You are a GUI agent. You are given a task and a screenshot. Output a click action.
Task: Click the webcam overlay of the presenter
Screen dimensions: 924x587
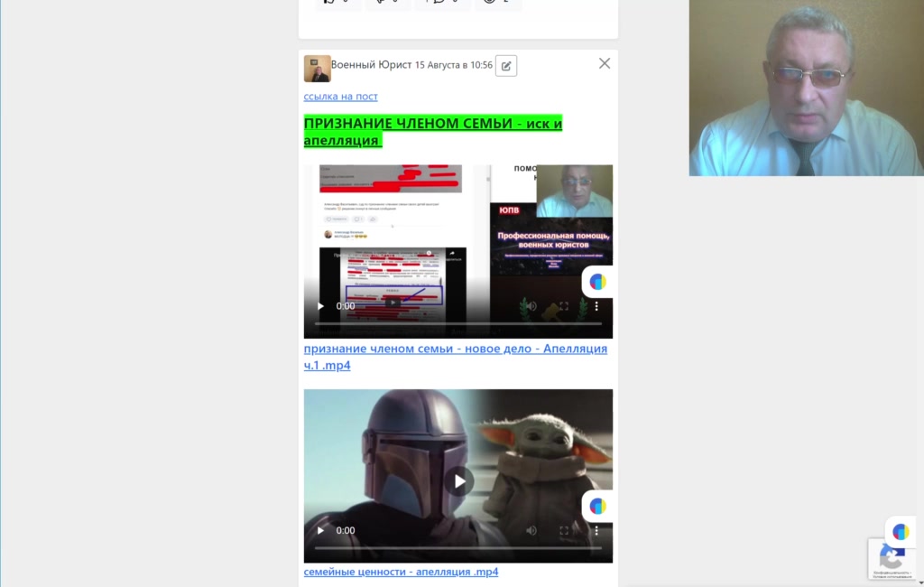806,88
